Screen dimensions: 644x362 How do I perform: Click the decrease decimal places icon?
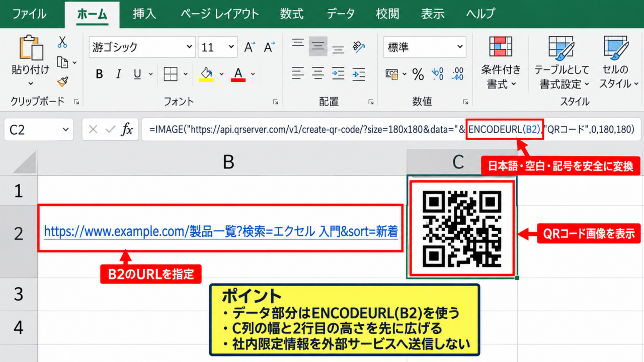(458, 74)
